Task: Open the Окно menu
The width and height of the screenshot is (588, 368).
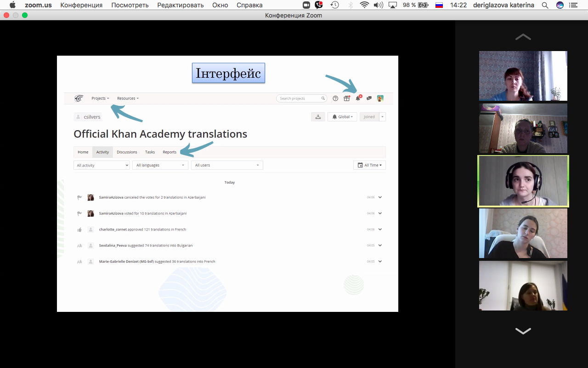Action: click(220, 5)
